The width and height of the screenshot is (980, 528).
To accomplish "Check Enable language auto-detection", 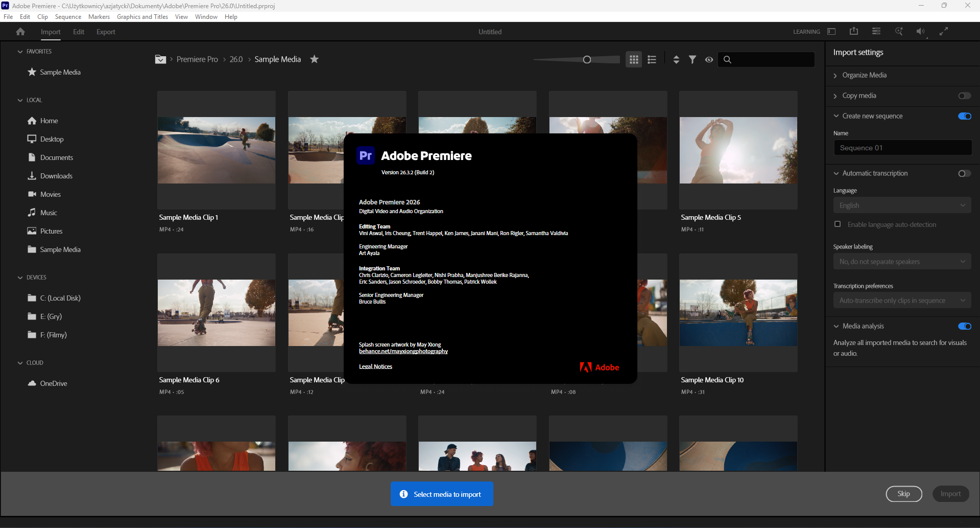I will tap(838, 224).
